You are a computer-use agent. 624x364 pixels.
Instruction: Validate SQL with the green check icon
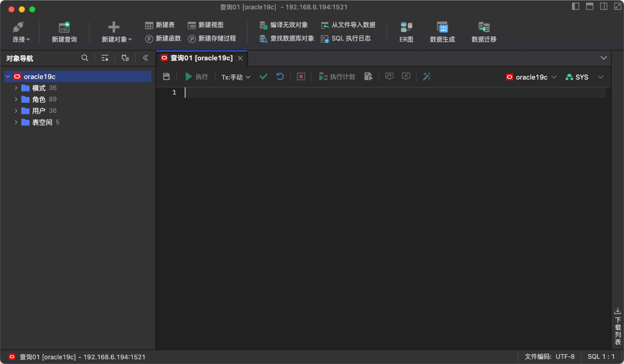[263, 76]
